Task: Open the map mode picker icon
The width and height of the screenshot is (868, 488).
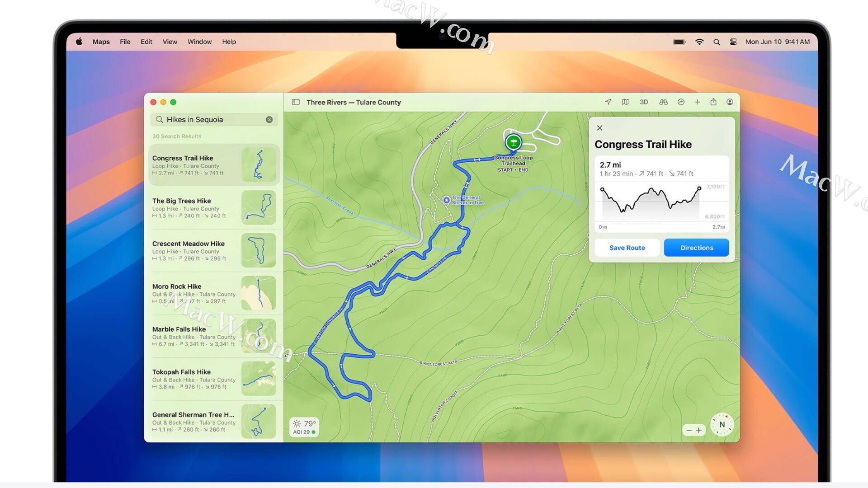Action: [625, 102]
